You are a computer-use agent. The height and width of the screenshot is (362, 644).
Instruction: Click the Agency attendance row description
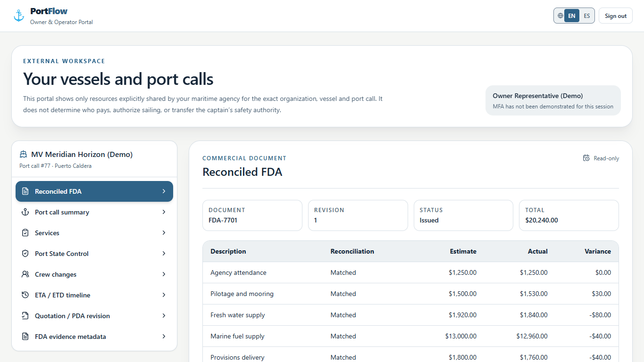tap(238, 272)
